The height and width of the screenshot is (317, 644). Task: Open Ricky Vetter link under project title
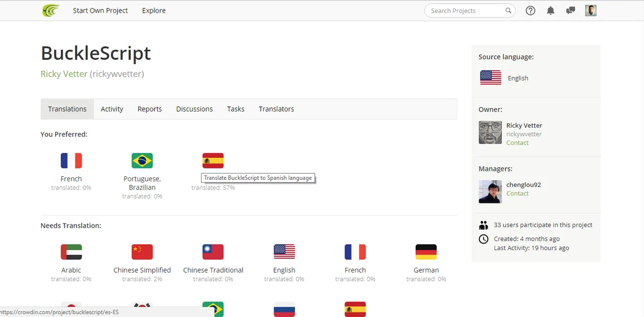click(x=64, y=74)
